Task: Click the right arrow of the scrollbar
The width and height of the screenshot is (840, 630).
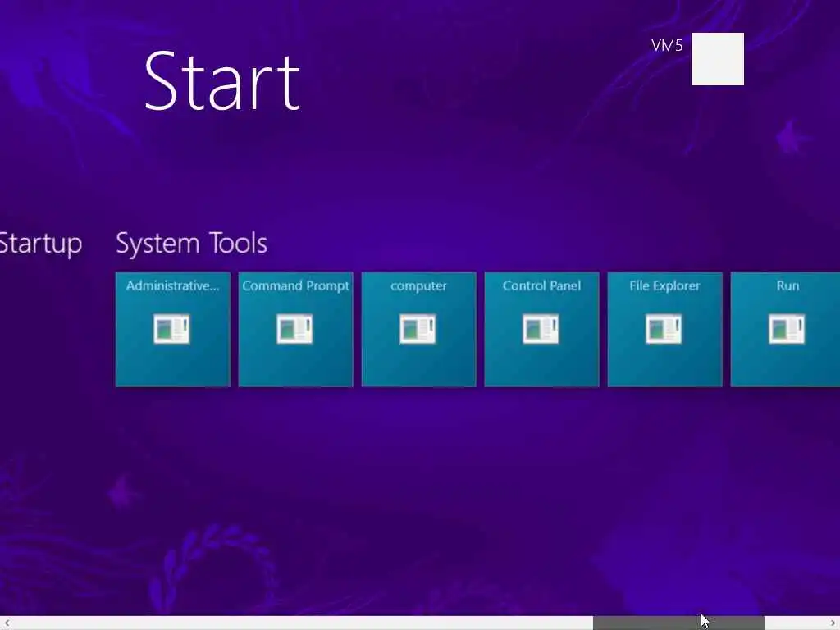Action: [833, 623]
